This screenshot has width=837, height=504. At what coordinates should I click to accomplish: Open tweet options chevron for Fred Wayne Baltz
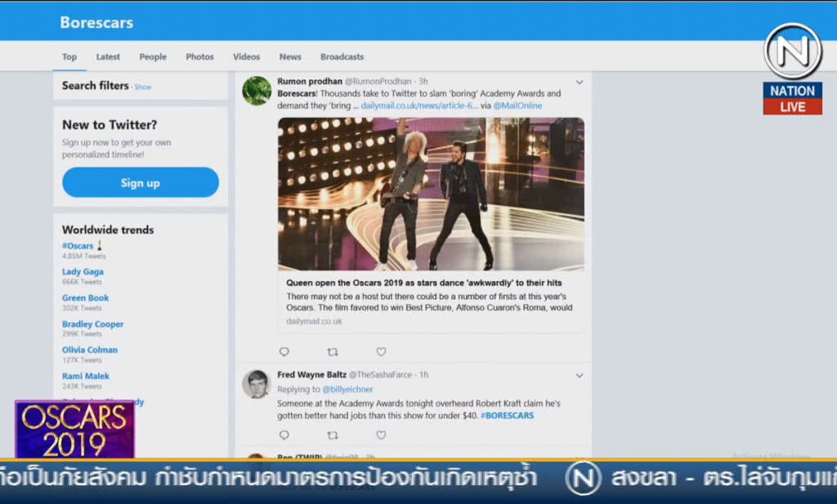coord(580,376)
